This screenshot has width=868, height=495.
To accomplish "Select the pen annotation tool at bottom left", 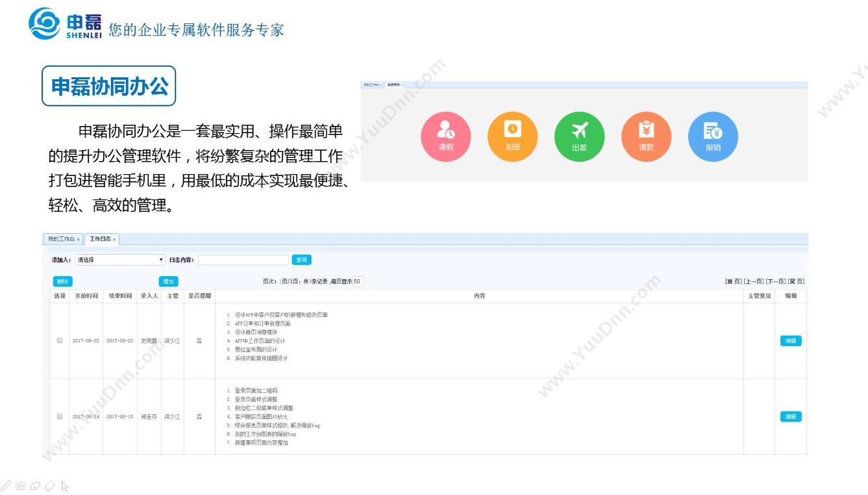I will click(6, 485).
